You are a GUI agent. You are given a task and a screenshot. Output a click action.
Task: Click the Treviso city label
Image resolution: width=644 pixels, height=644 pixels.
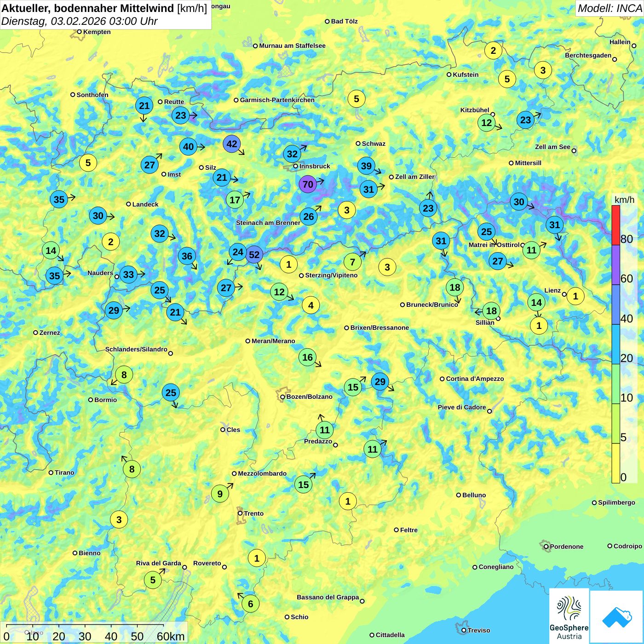[478, 630]
